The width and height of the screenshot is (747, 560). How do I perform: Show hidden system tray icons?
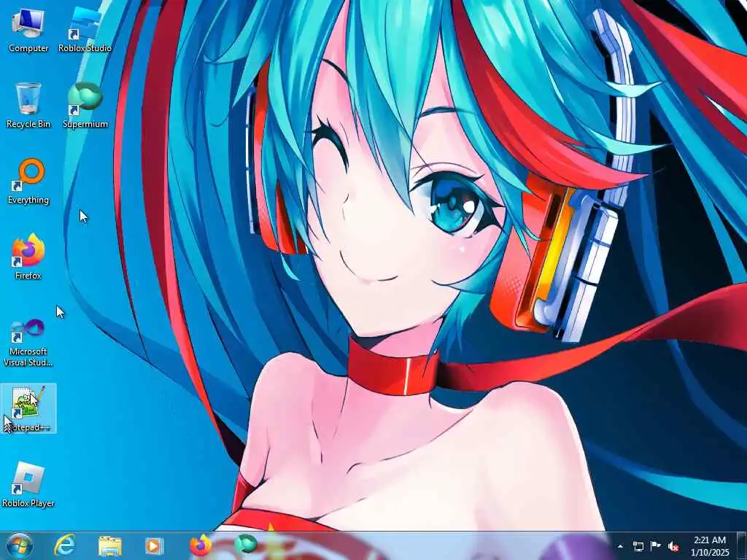click(620, 546)
